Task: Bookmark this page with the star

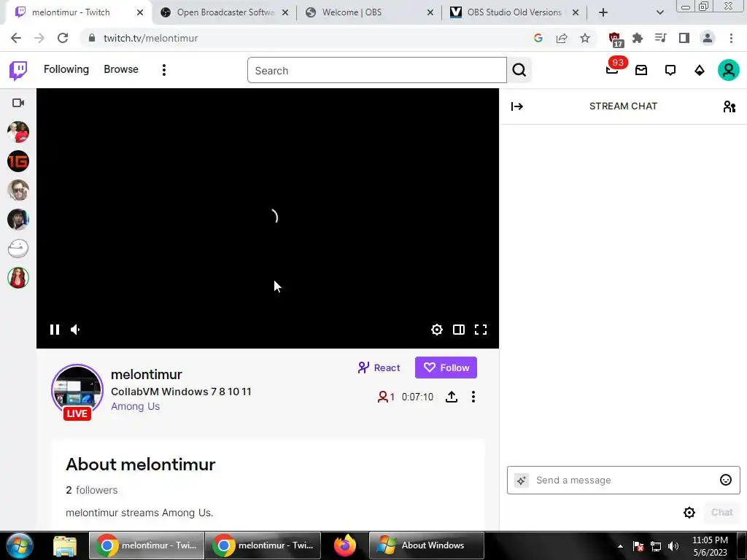Action: [x=585, y=38]
